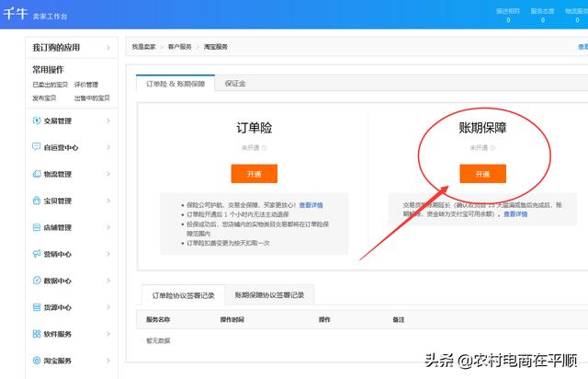Screen dimensions: 588x379
Task: Click the 软件服务 grid icon
Action: [37, 334]
